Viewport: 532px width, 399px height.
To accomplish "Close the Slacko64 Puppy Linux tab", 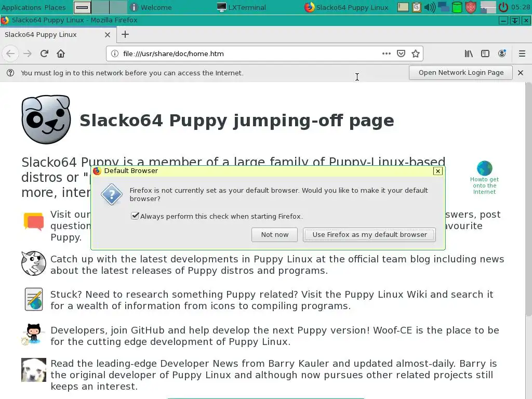I will 107,35.
